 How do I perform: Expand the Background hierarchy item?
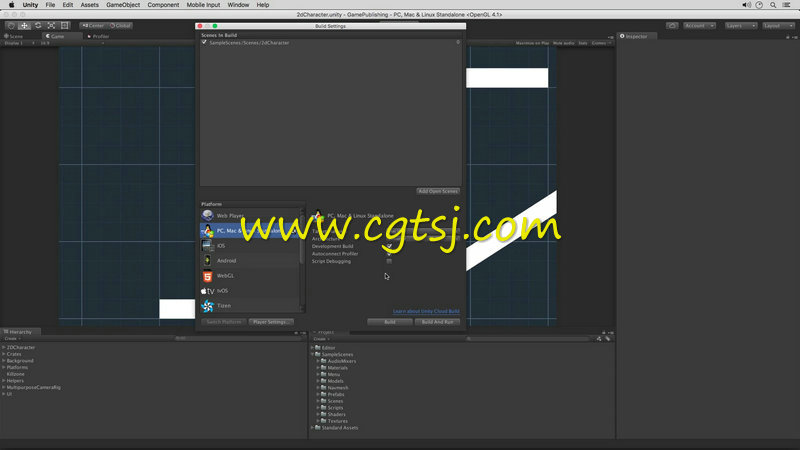4,360
